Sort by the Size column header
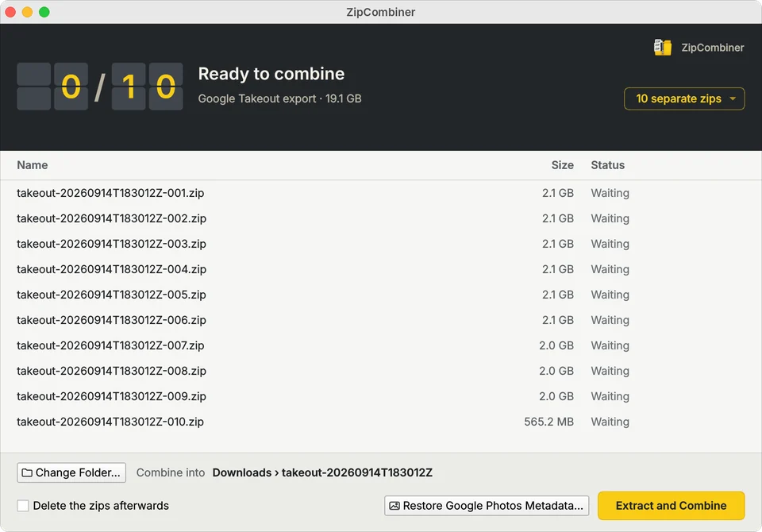The height and width of the screenshot is (532, 762). 562,165
